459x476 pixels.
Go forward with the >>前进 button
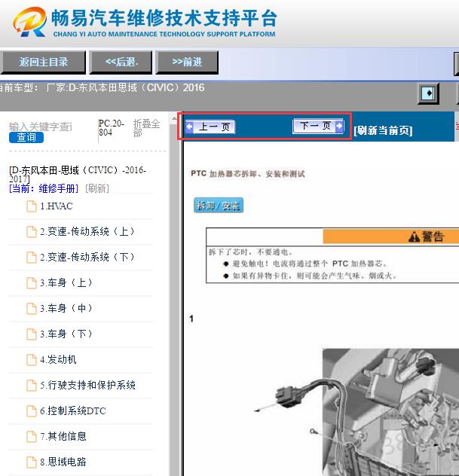click(x=187, y=63)
